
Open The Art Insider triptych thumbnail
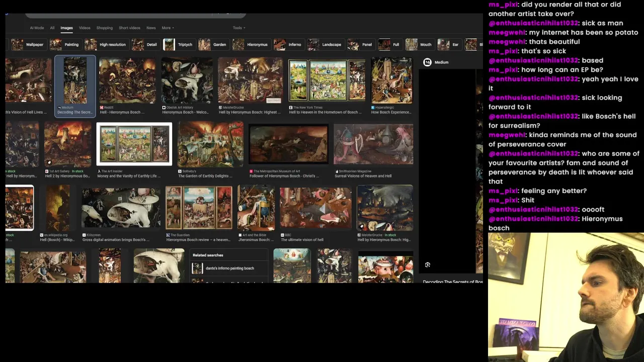click(134, 144)
